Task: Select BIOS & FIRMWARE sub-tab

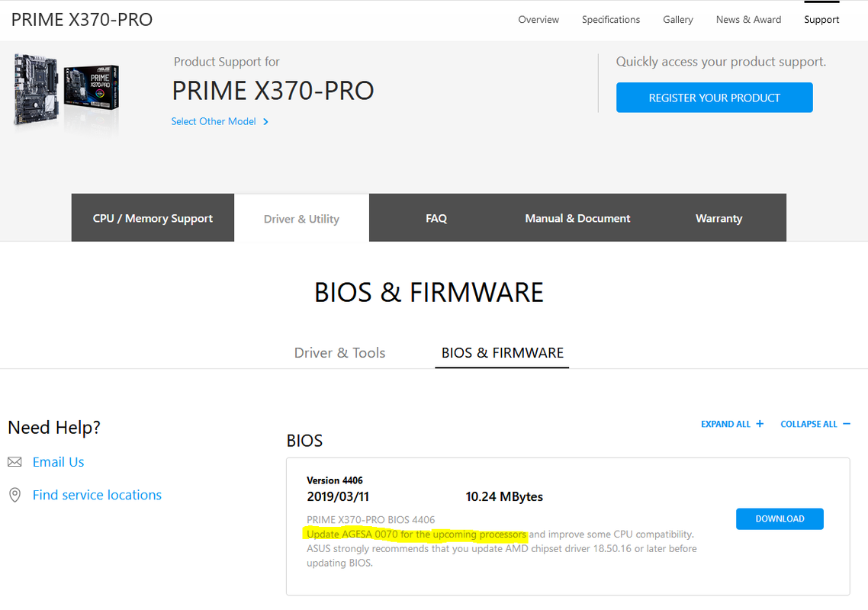Action: point(502,352)
